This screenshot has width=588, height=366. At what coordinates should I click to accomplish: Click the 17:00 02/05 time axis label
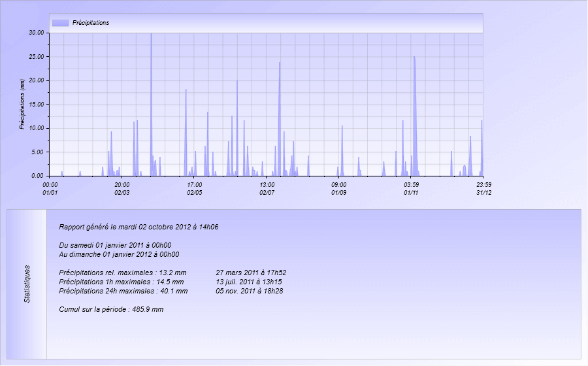(x=195, y=189)
